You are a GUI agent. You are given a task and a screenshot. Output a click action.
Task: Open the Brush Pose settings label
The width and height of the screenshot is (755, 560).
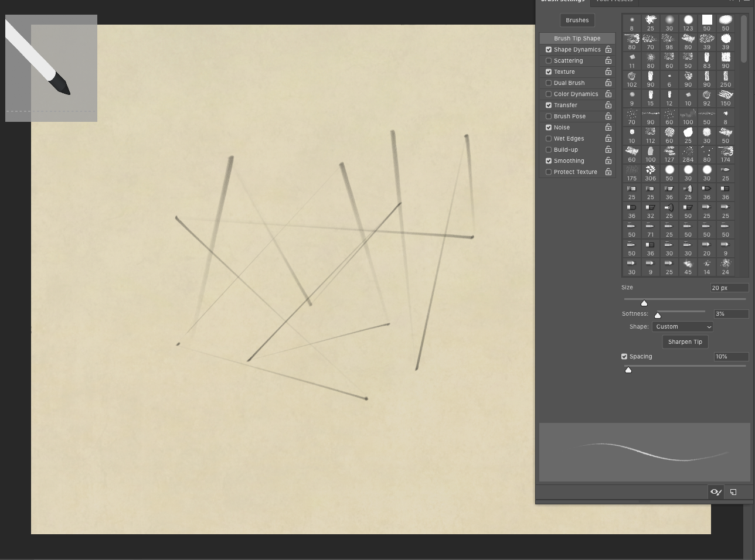point(569,117)
